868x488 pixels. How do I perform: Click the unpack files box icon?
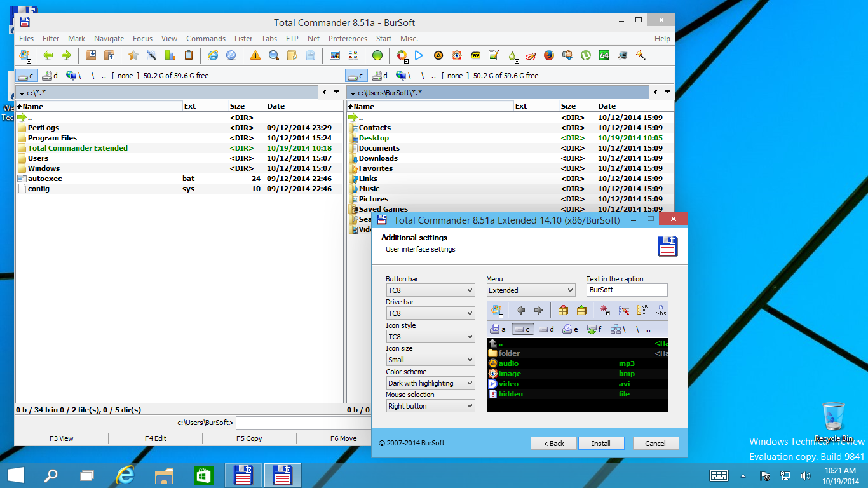tap(109, 55)
